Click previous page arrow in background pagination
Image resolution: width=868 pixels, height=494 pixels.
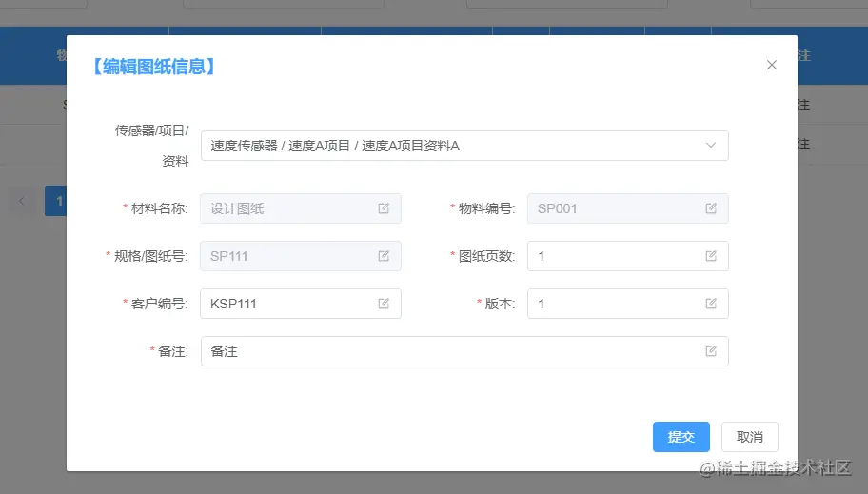point(22,201)
